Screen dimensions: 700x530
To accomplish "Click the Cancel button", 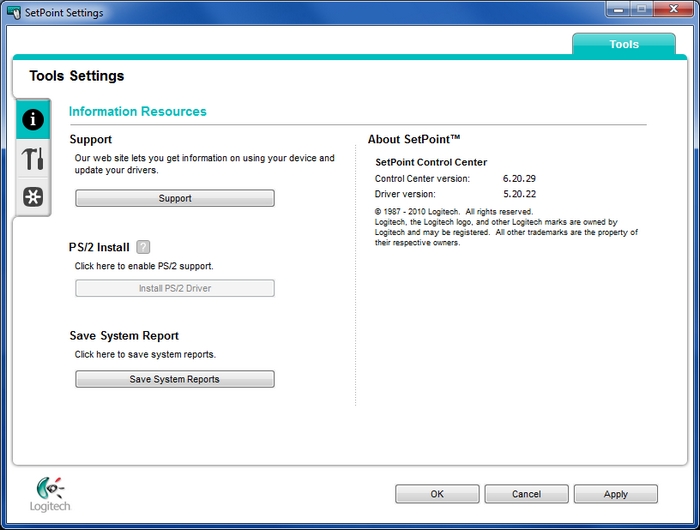I will 526,494.
